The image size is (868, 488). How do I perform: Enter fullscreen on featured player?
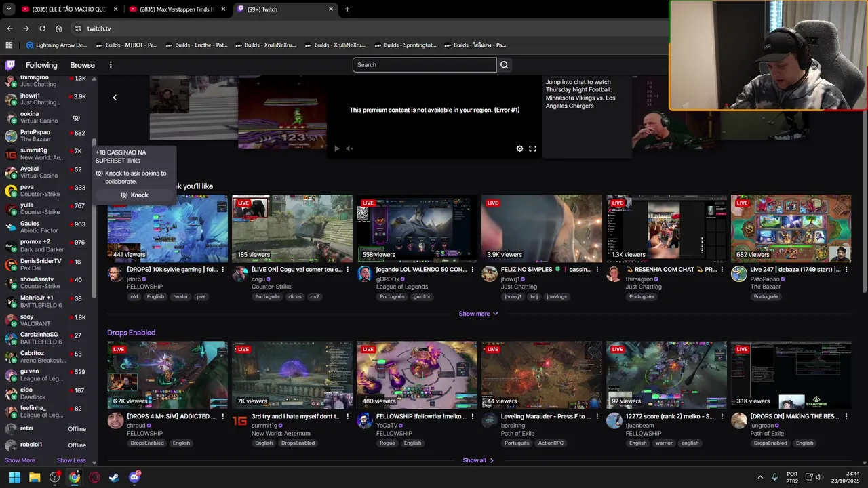pyautogui.click(x=532, y=148)
